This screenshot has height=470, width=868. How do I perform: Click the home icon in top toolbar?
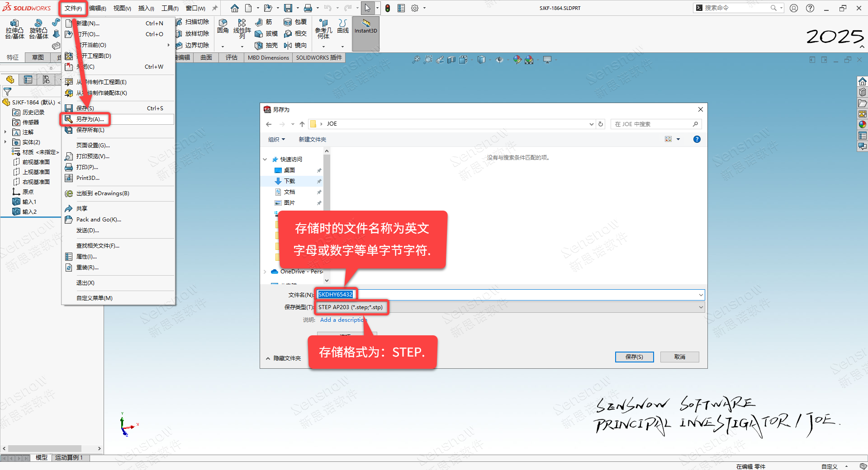[x=234, y=8]
